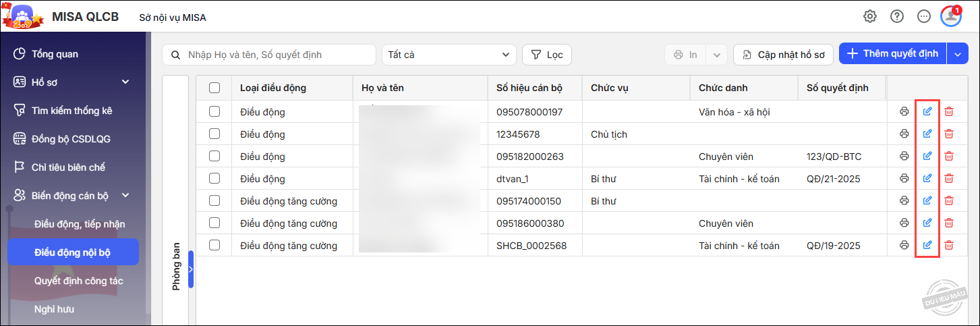
Task: Check the box for row 095182000263
Action: pyautogui.click(x=214, y=157)
